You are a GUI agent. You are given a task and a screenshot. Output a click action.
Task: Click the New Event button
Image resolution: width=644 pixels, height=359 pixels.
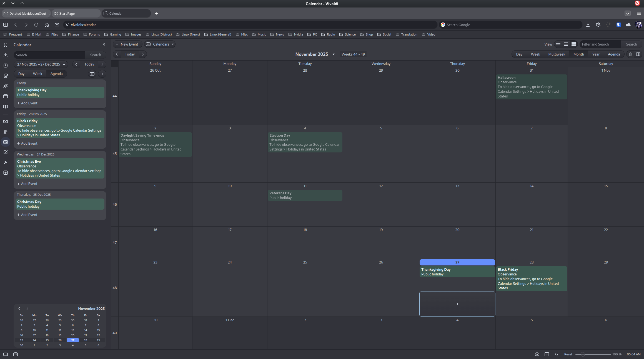127,44
